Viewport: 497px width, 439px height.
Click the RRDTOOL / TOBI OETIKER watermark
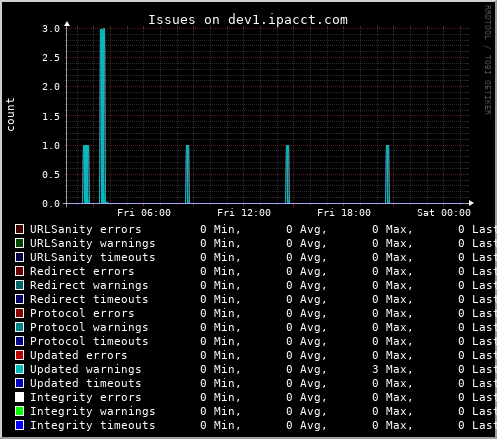click(488, 60)
